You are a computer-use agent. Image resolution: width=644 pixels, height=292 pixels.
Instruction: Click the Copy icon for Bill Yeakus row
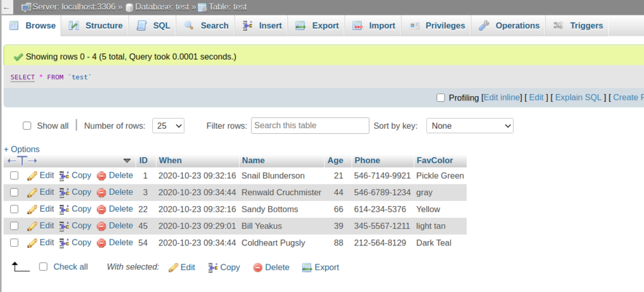coord(64,226)
